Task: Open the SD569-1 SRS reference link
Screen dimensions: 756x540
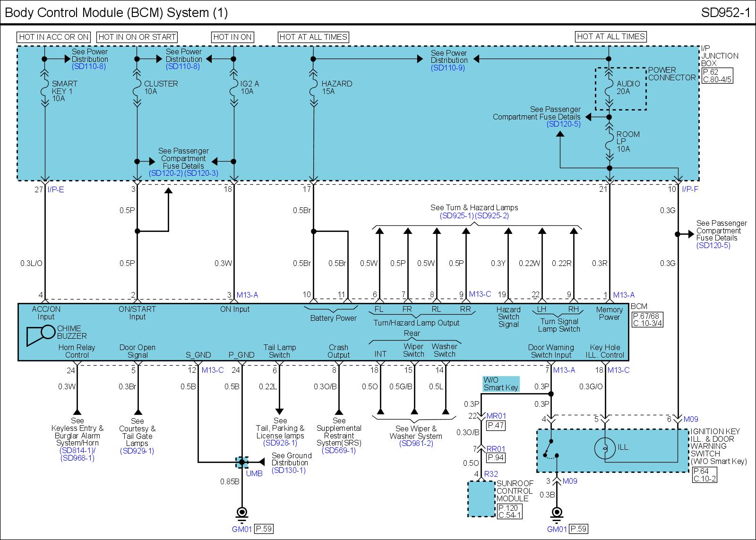Action: [x=339, y=451]
